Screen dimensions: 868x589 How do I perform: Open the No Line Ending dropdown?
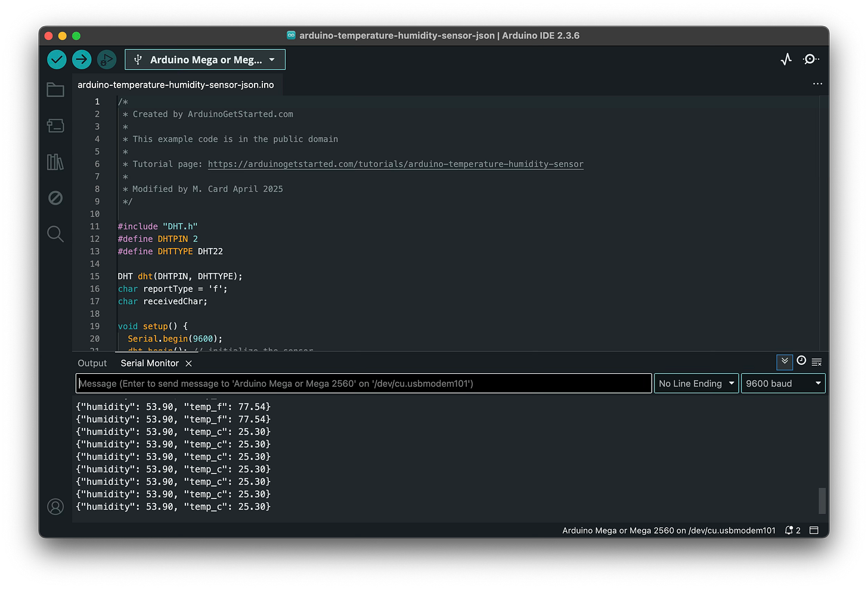(696, 383)
